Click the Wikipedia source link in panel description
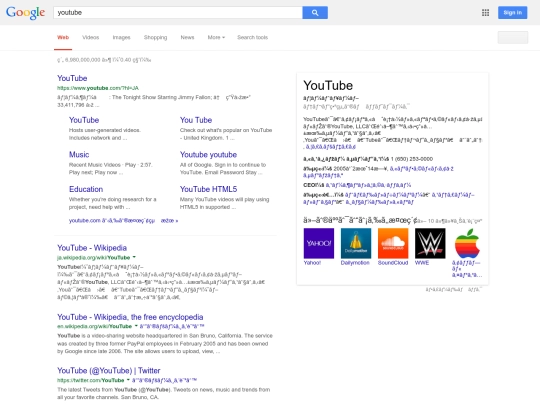Image resolution: width=540 pixels, height=405 pixels. [331, 147]
